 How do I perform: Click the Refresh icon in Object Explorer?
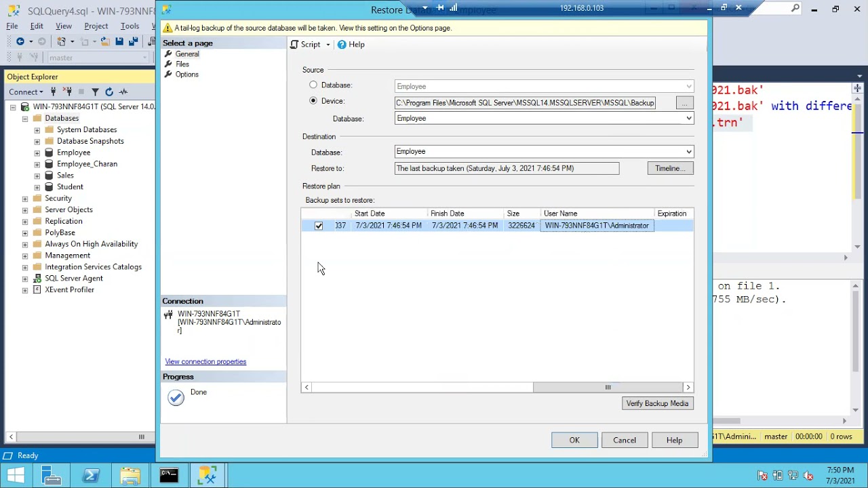(x=109, y=91)
